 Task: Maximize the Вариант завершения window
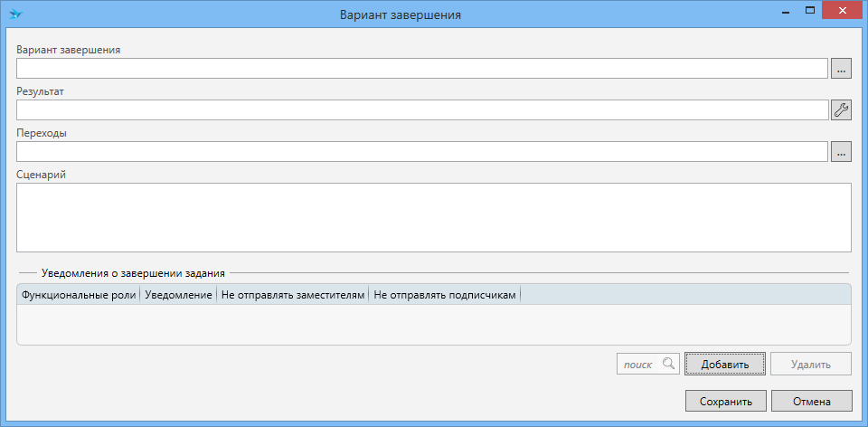811,11
